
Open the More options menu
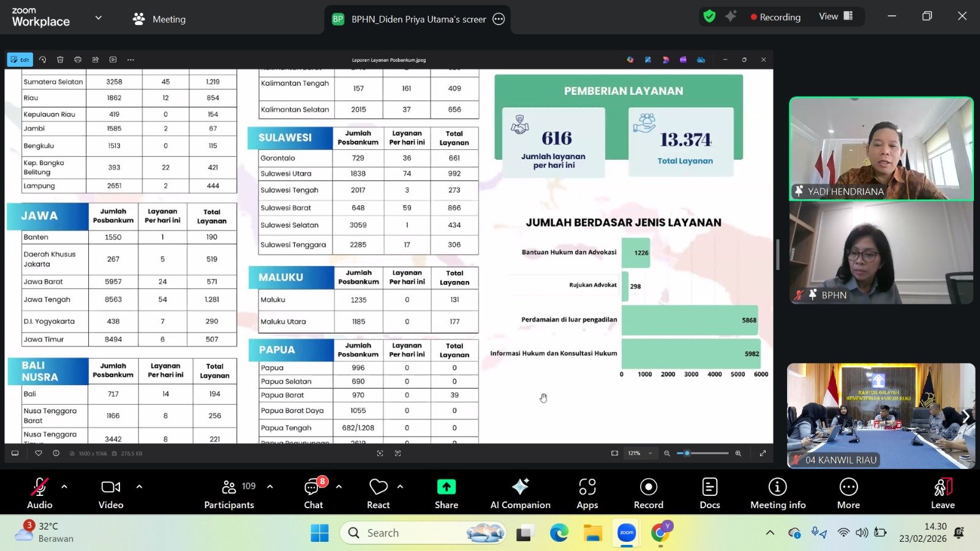tap(848, 493)
